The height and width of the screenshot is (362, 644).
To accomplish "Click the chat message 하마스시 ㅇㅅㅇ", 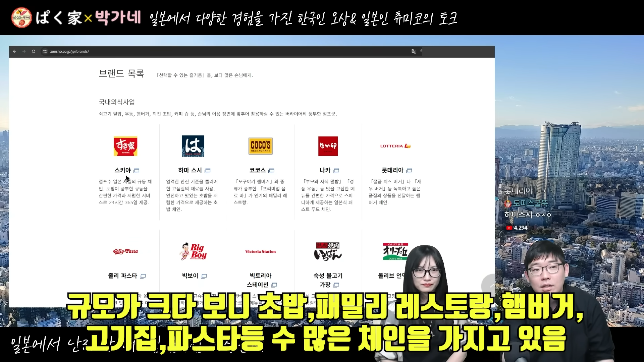I will pyautogui.click(x=528, y=215).
